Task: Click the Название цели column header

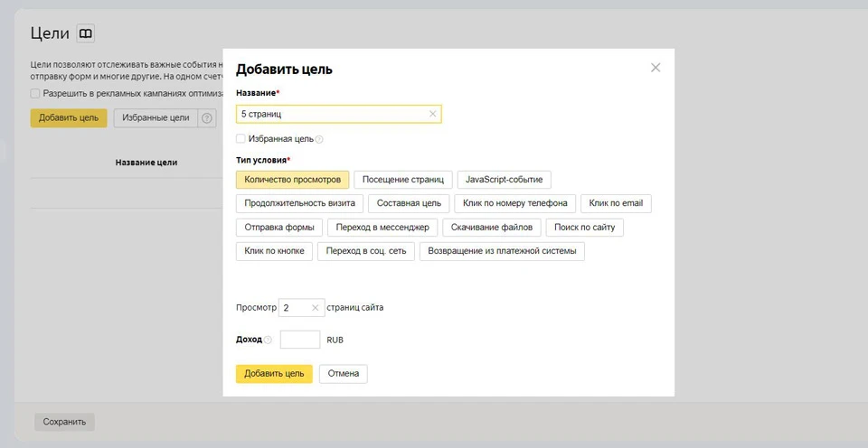Action: [x=146, y=163]
